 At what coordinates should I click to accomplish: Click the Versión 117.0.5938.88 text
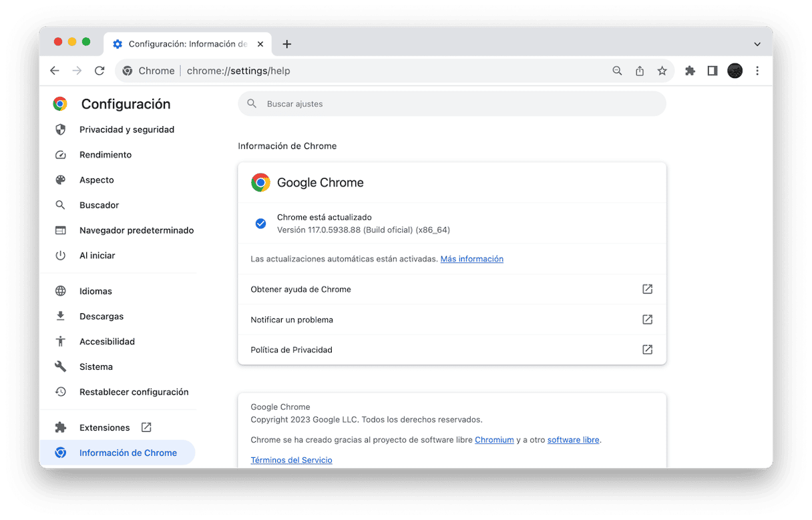363,230
